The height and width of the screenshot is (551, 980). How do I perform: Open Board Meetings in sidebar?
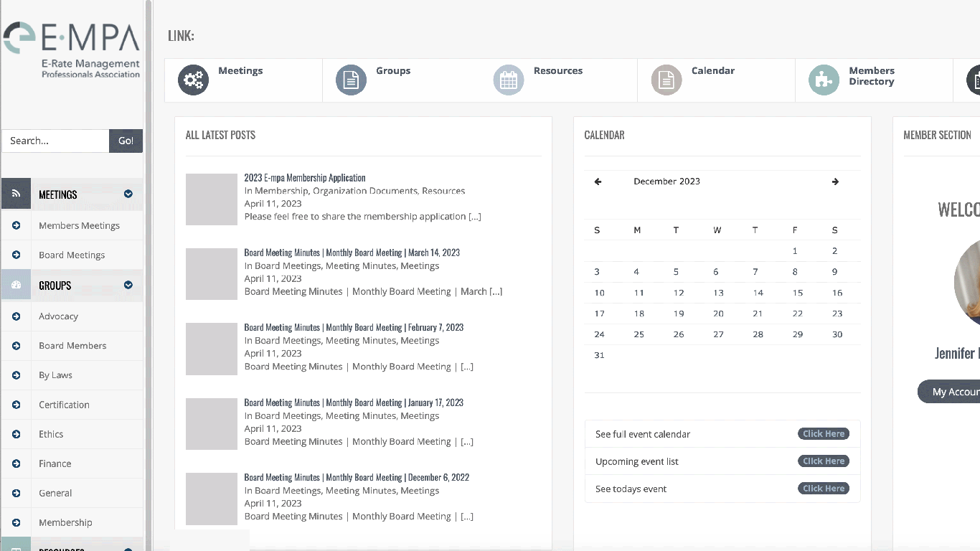tap(72, 255)
